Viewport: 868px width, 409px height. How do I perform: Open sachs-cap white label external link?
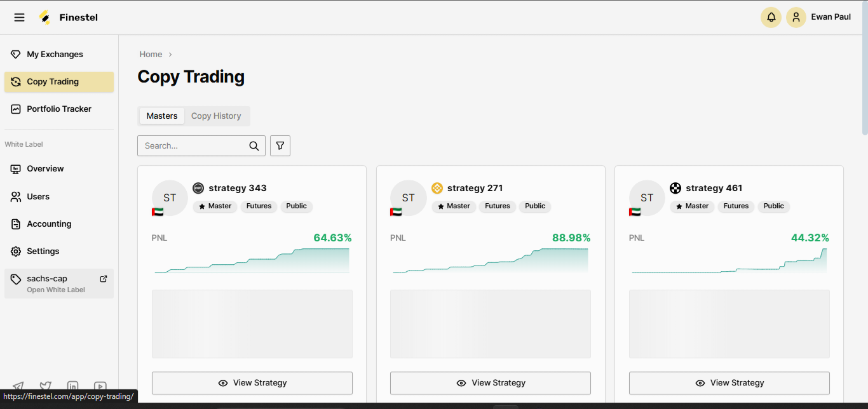pos(104,279)
